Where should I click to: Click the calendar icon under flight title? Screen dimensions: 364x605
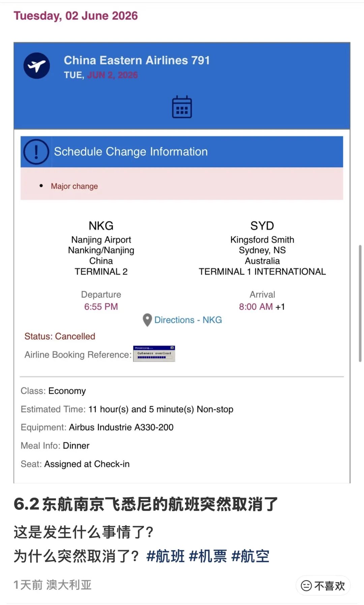point(182,107)
